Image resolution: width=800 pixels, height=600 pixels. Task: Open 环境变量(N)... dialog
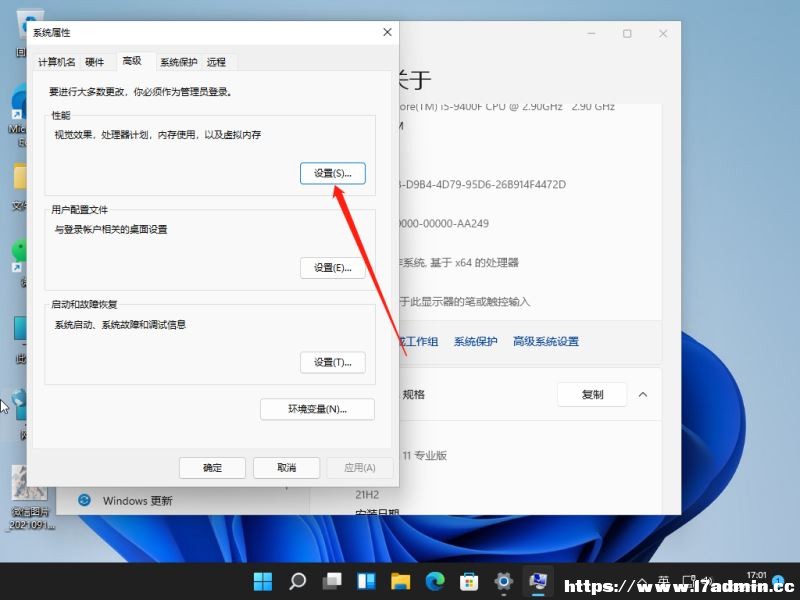[x=317, y=409]
